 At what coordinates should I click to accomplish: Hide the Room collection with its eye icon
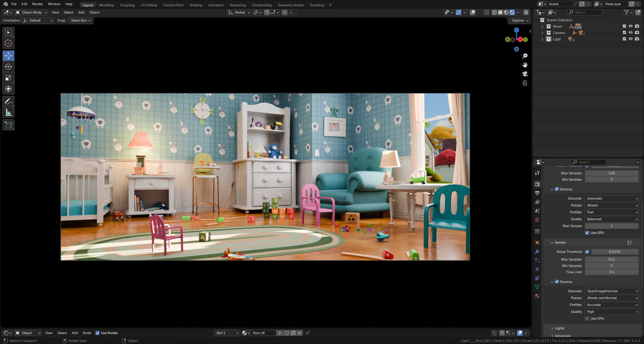(631, 26)
